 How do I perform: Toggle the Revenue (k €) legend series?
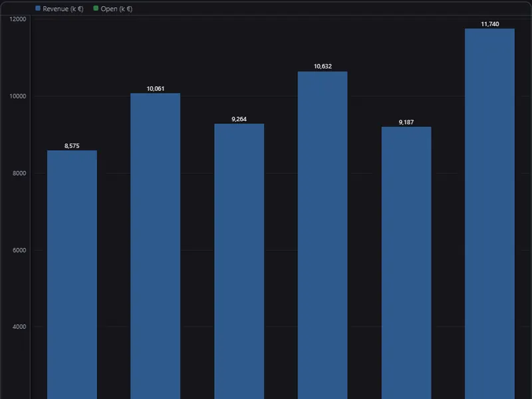pyautogui.click(x=59, y=9)
